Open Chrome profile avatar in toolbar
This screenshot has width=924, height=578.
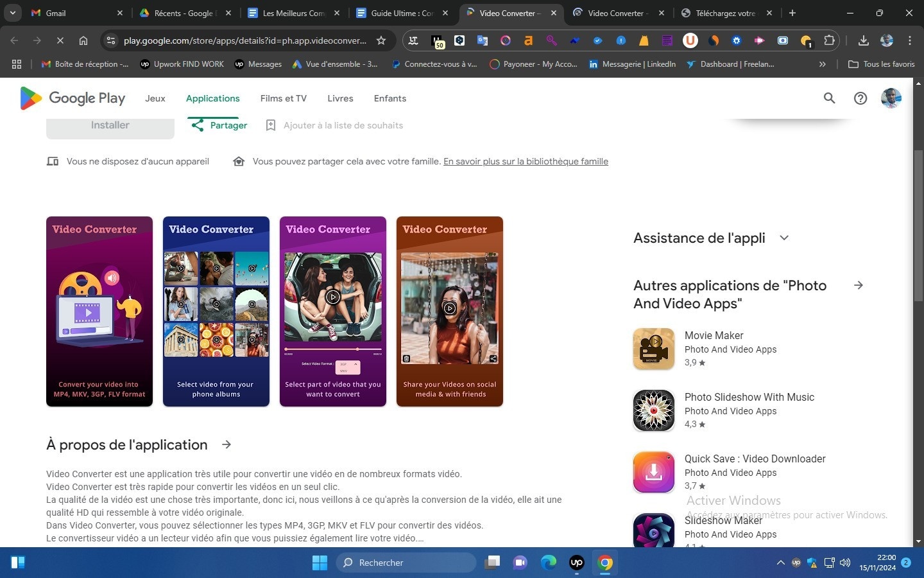coord(887,40)
